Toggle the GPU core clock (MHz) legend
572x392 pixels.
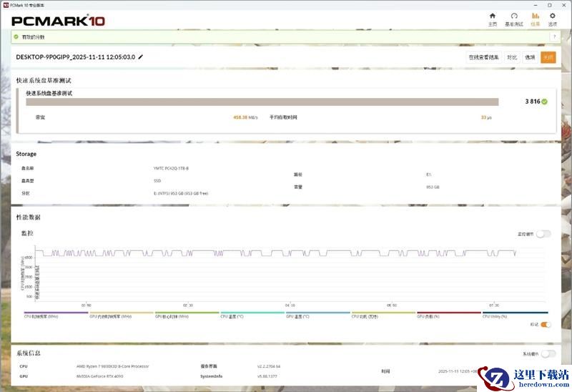(x=187, y=315)
